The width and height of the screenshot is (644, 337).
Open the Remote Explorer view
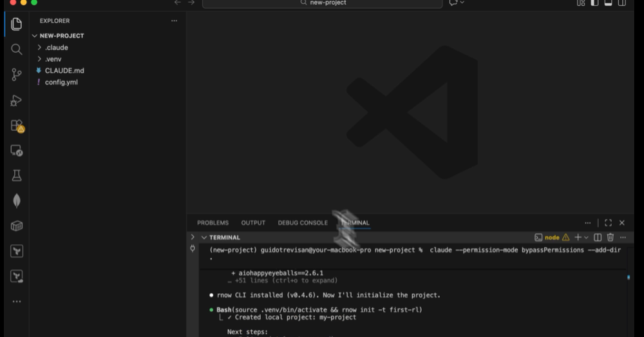point(17,151)
